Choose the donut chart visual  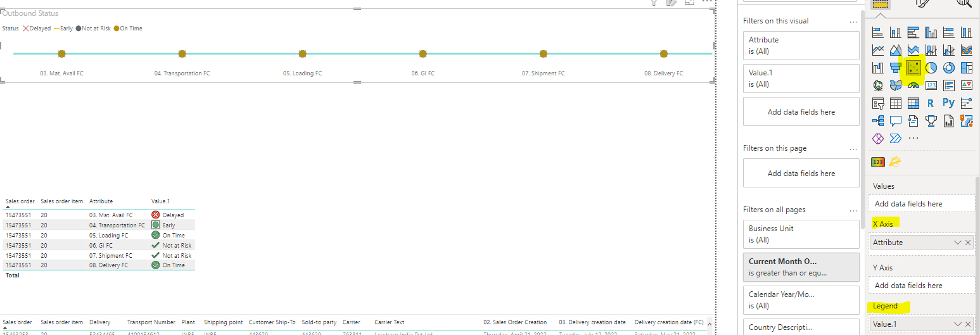[x=949, y=68]
